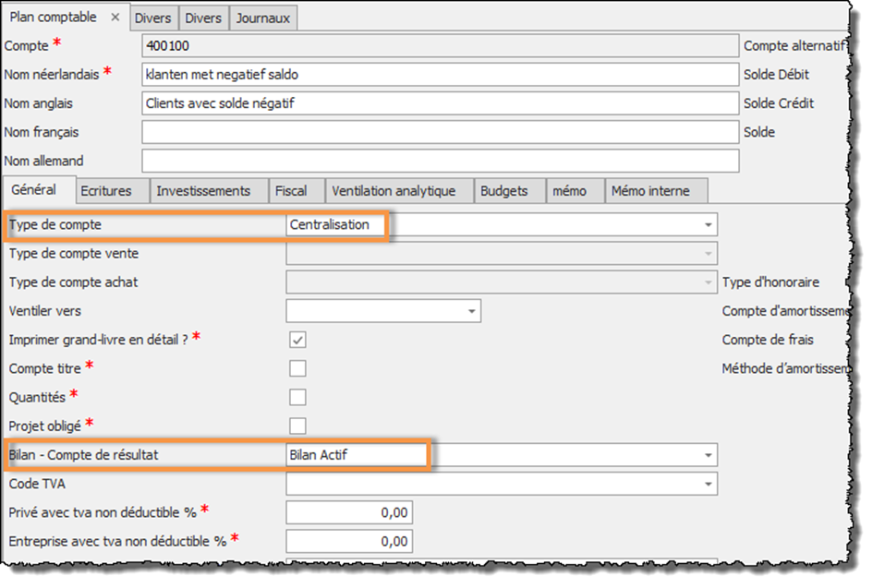Click the Type d'honoraire label

(770, 282)
